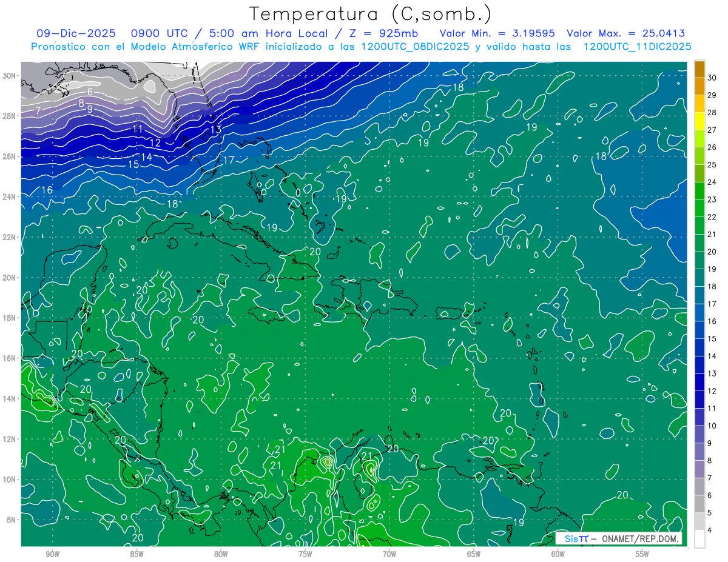The image size is (728, 562).
Task: Click "Valor Max. = 25.0413" value
Action: coord(626,34)
